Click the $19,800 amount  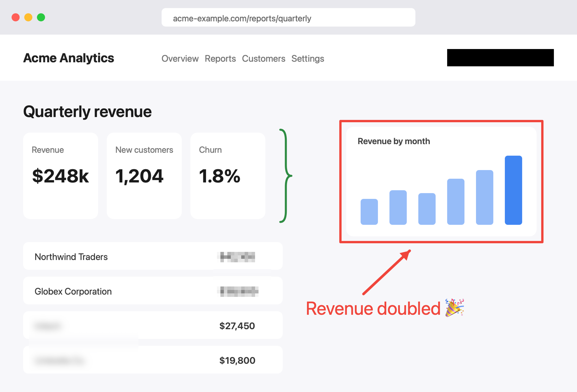tap(237, 361)
